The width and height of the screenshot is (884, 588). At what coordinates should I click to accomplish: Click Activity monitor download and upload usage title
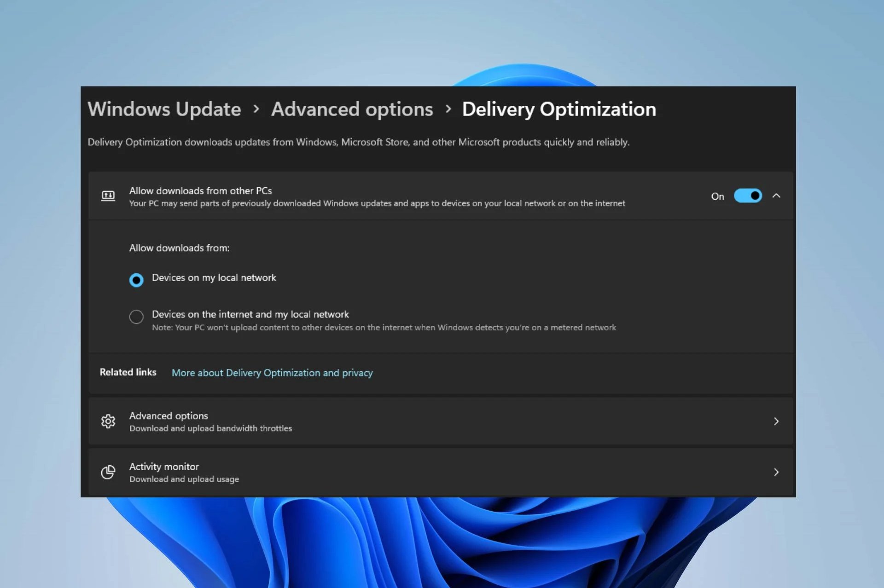164,467
